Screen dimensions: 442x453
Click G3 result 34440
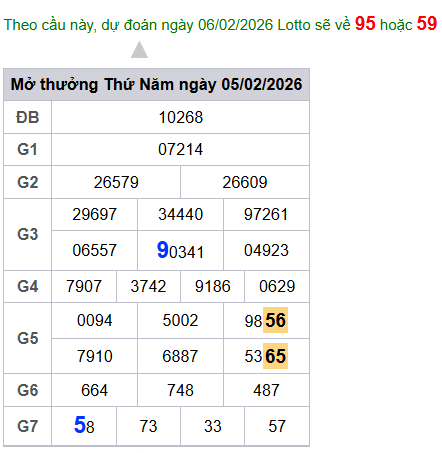tap(181, 214)
